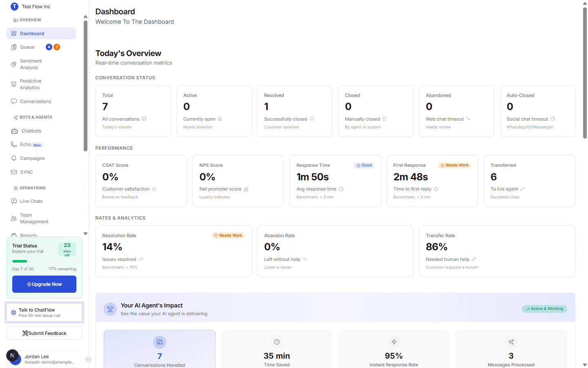
Task: Click the 'Transfer Rate' 86% value
Action: tap(437, 247)
